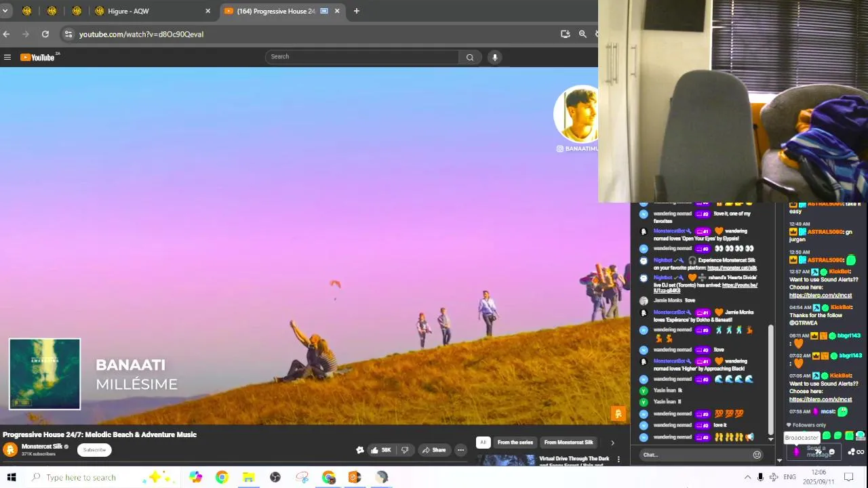868x488 pixels.
Task: Select the From the series chip
Action: (515, 443)
